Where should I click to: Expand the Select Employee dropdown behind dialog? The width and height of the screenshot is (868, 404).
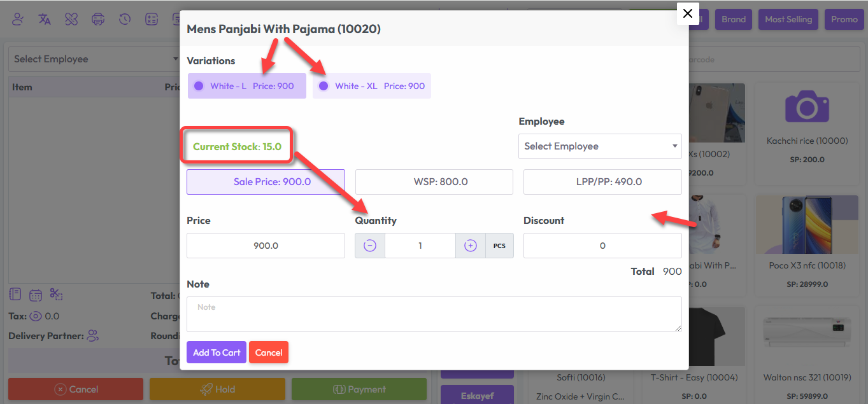[96, 59]
